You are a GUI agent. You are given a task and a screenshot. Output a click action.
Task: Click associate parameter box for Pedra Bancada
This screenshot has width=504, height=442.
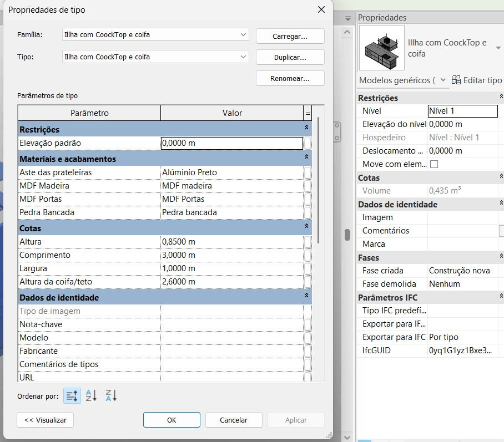[308, 212]
